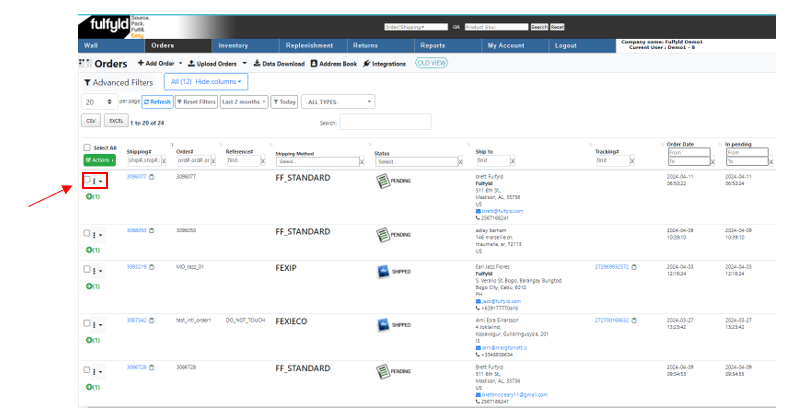Open Integrations from the Orders toolbar

pos(384,63)
